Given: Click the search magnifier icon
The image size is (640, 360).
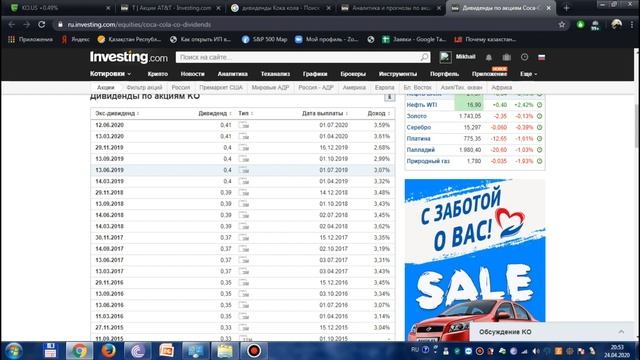Looking at the screenshot, I should 424,57.
